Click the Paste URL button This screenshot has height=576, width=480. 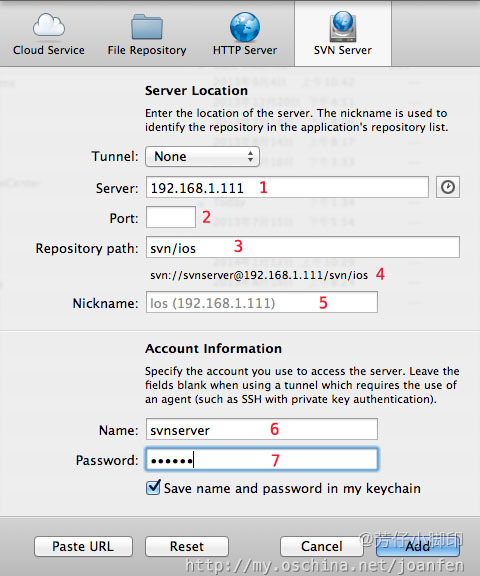pos(83,546)
